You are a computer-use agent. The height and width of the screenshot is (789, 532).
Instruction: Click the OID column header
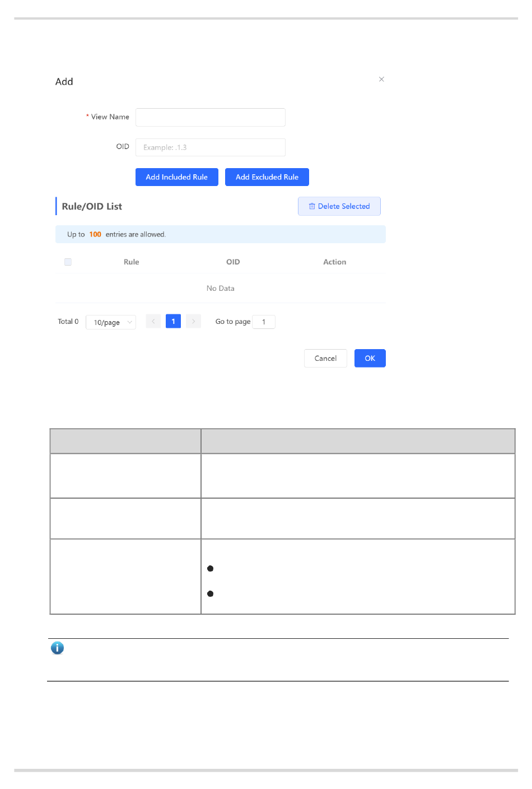point(233,262)
